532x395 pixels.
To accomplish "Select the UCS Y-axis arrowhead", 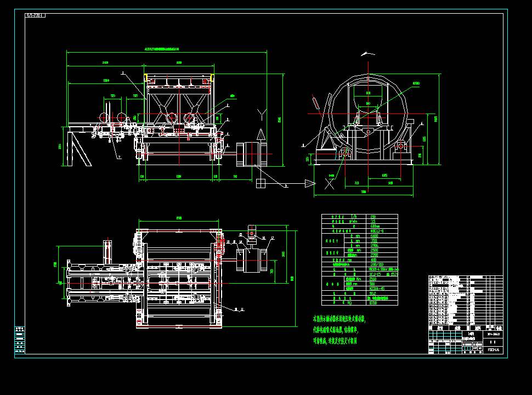I will [261, 134].
